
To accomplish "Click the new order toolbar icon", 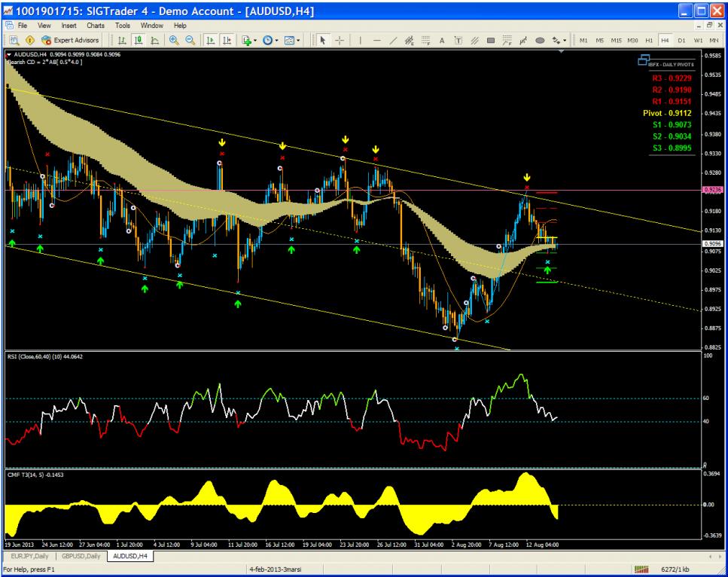I will point(13,39).
